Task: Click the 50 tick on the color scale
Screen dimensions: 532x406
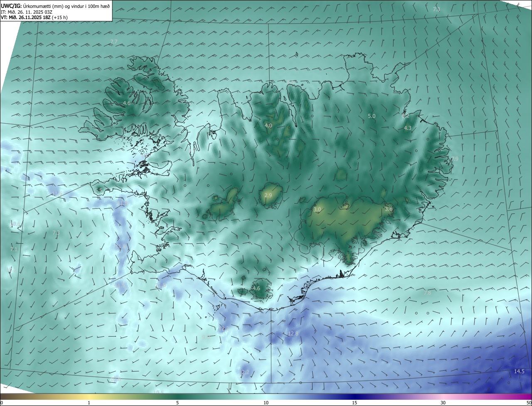Action: pyautogui.click(x=529, y=403)
